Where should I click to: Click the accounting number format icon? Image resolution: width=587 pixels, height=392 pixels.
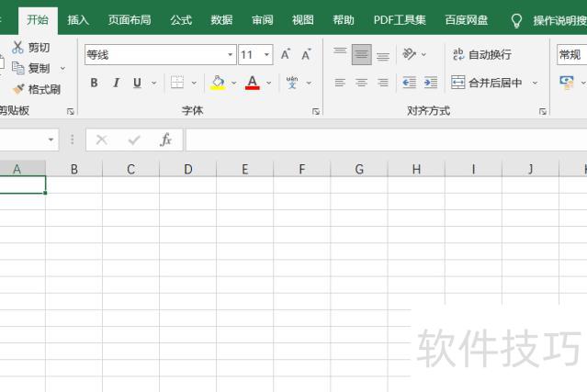point(567,83)
